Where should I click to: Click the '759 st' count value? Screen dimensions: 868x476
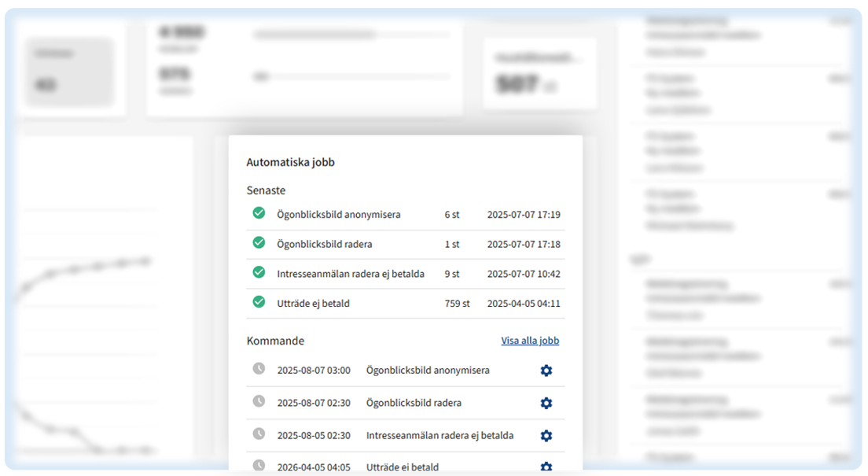(x=457, y=304)
